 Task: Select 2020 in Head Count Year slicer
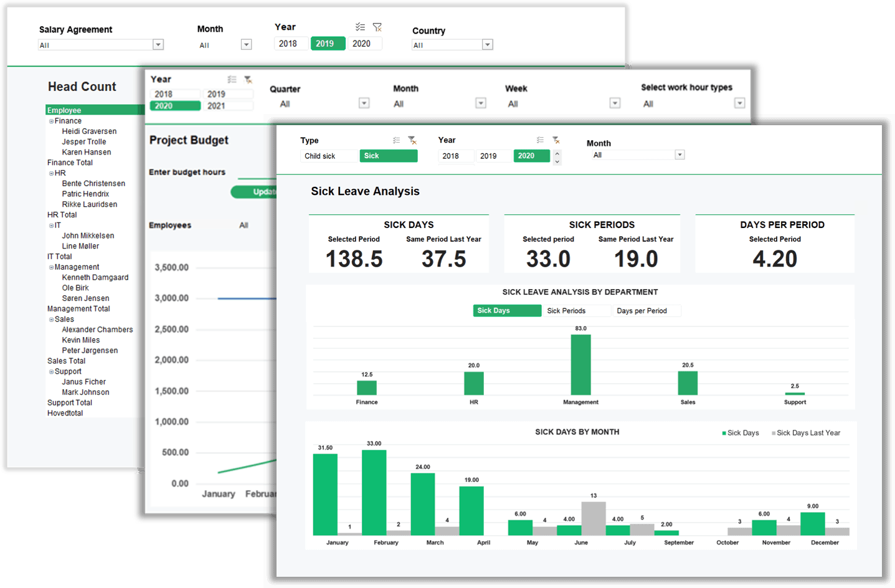pyautogui.click(x=364, y=44)
